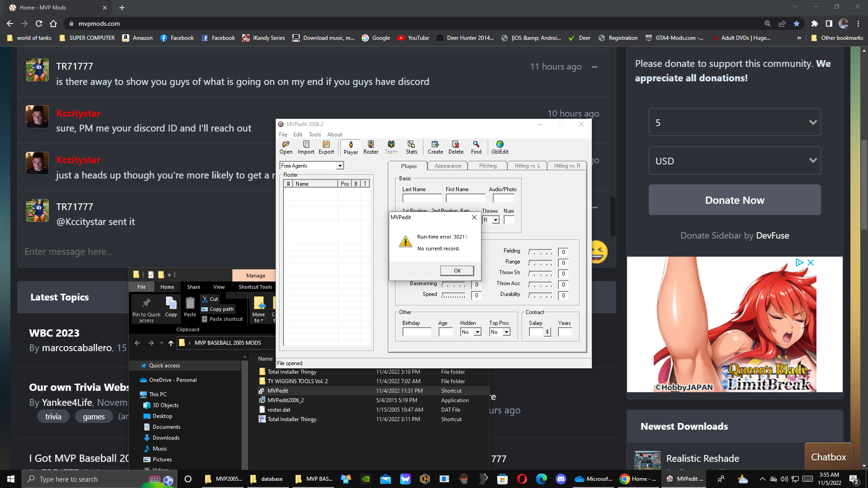This screenshot has height=488, width=868.
Task: Show more bookmarks chevron in bookmarks bar
Action: click(x=799, y=38)
